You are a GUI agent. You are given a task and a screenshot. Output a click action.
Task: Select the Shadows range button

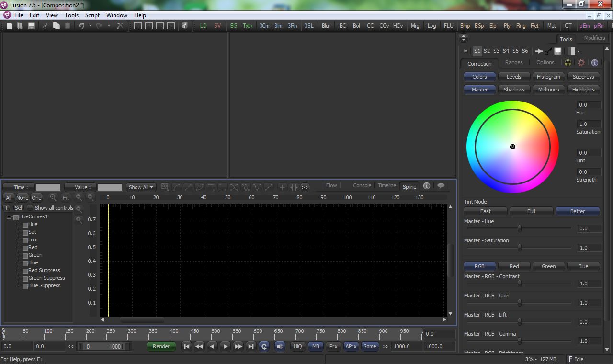click(514, 90)
